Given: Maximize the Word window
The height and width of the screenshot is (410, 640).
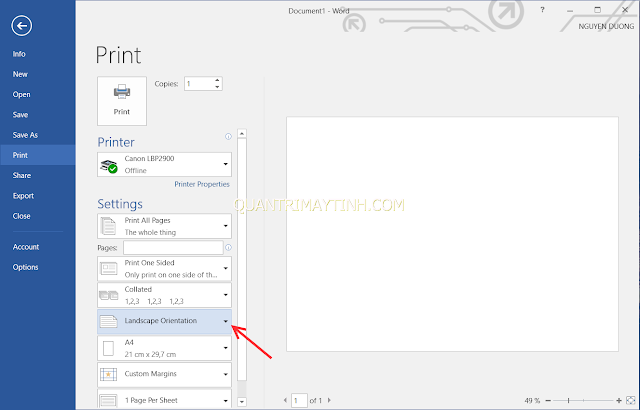Looking at the screenshot, I should pos(598,10).
